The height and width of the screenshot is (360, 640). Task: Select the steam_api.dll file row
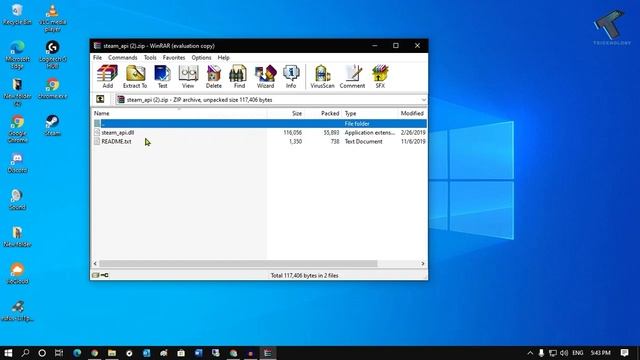click(260, 133)
